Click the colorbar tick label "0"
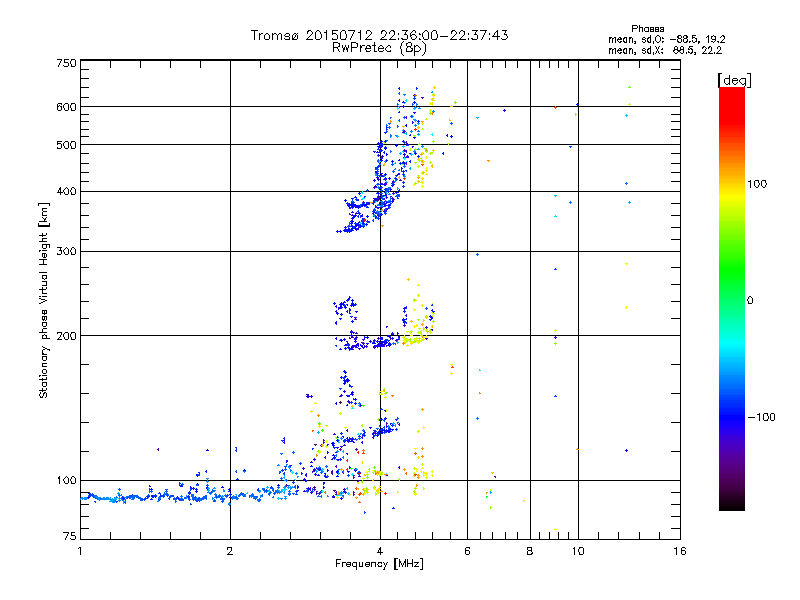800x600 pixels. click(750, 300)
